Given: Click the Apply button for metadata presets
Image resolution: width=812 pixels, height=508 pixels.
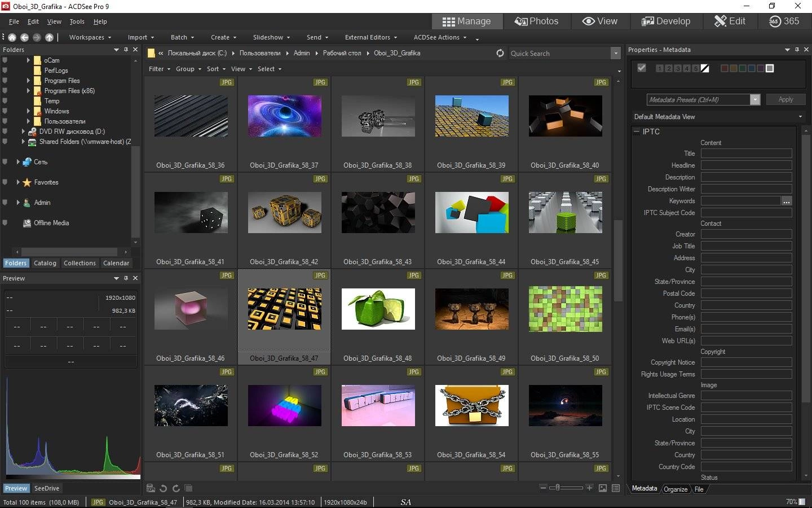Looking at the screenshot, I should point(785,99).
